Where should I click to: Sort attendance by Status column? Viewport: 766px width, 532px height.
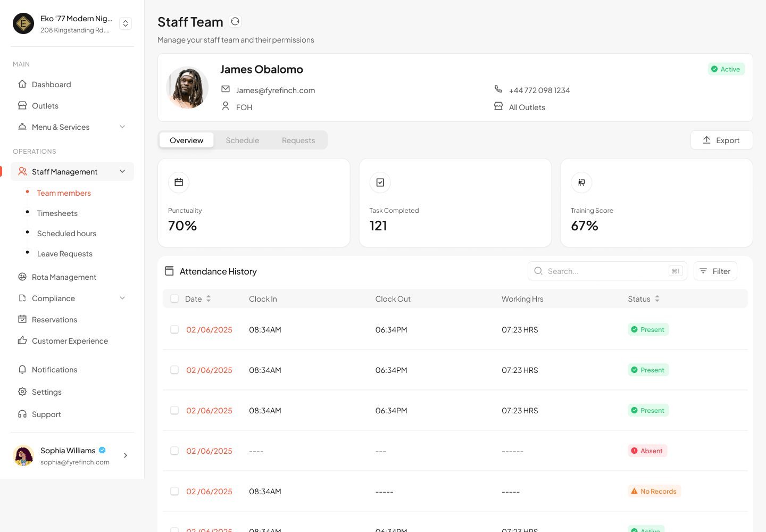[657, 298]
